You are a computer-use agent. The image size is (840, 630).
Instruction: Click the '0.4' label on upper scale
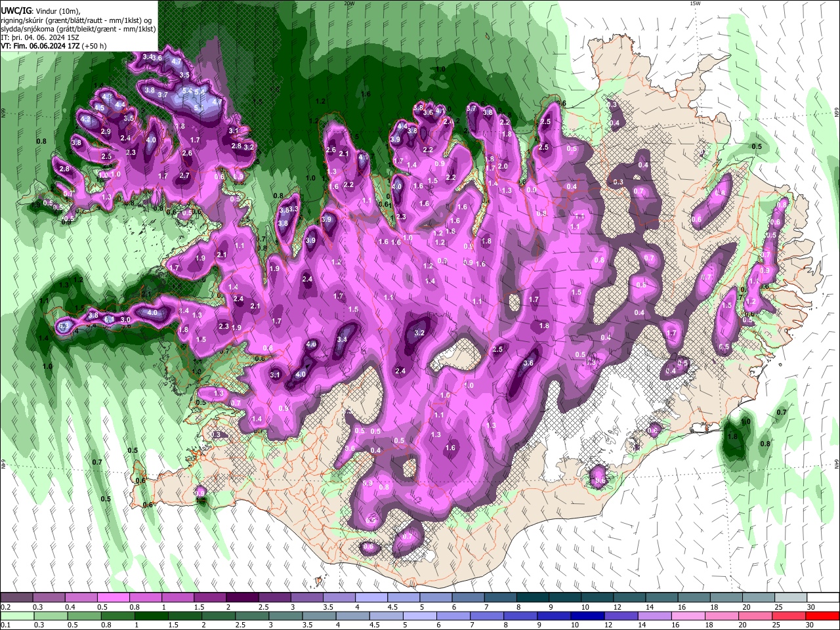(x=70, y=607)
